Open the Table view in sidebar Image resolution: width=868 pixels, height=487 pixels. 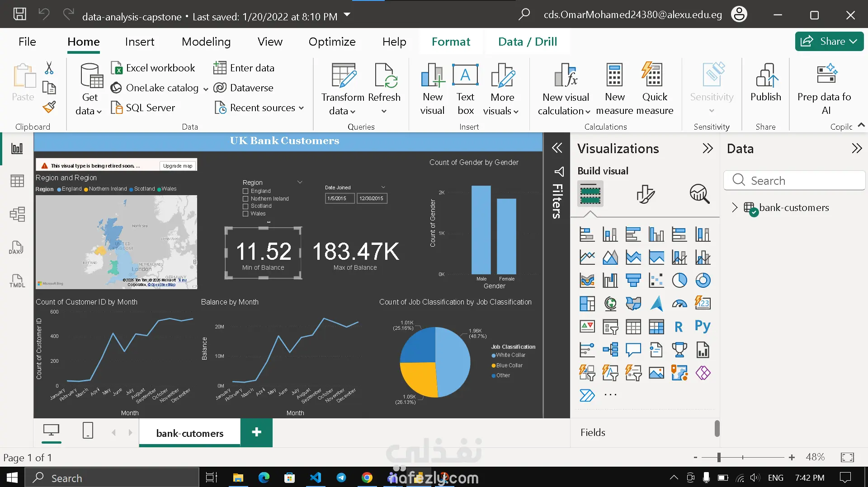tap(17, 181)
